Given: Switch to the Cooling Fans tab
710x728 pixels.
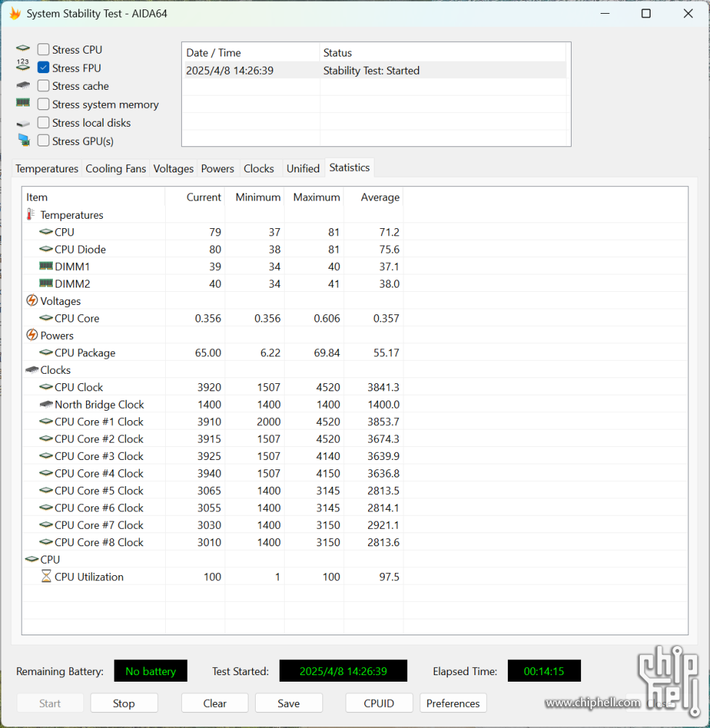Looking at the screenshot, I should (x=116, y=169).
